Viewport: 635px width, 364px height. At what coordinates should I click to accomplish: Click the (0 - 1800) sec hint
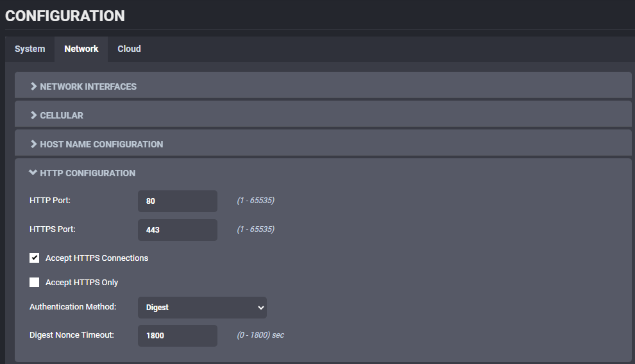[x=260, y=335]
